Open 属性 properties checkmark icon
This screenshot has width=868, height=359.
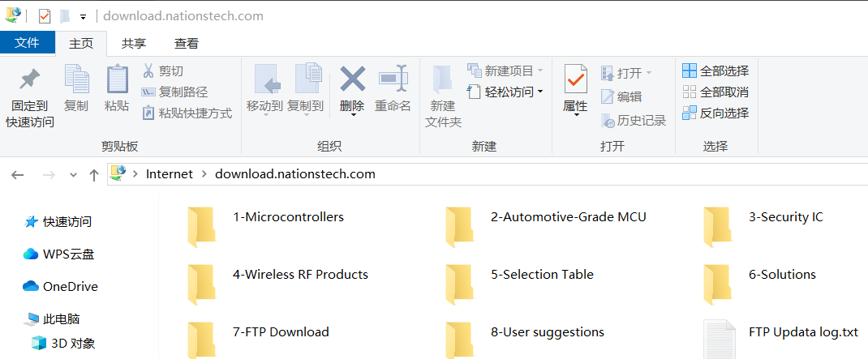576,79
